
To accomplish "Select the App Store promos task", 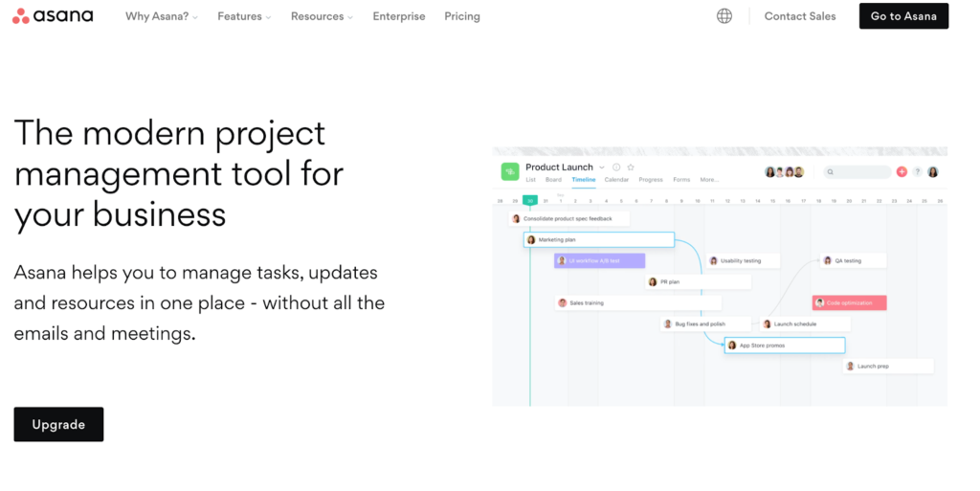I will [785, 346].
